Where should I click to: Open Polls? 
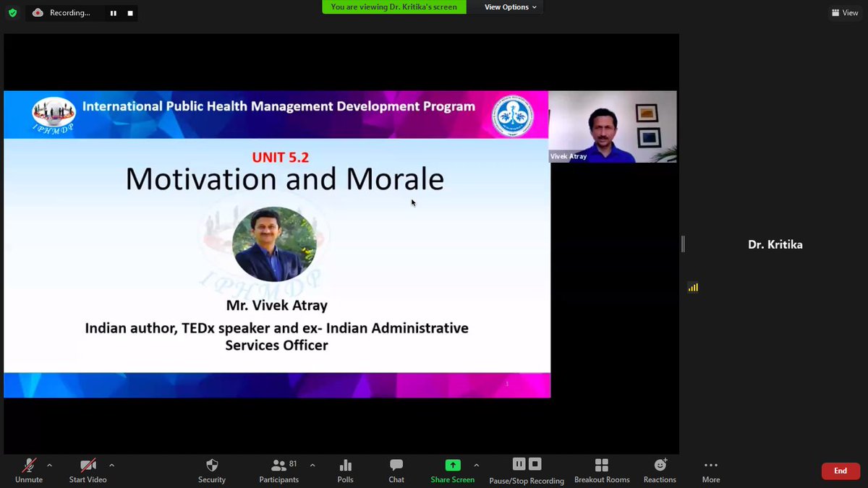pyautogui.click(x=345, y=471)
